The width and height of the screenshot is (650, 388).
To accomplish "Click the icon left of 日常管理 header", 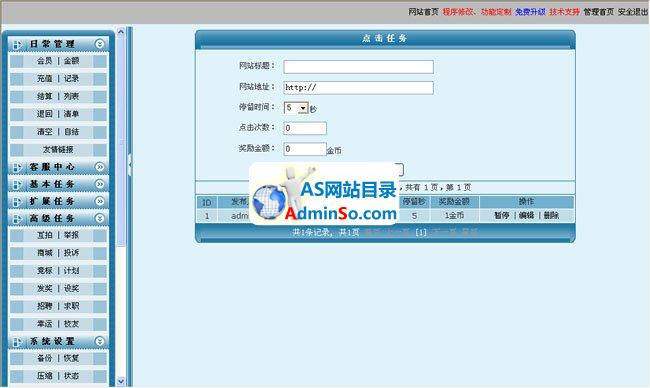I will tap(17, 44).
